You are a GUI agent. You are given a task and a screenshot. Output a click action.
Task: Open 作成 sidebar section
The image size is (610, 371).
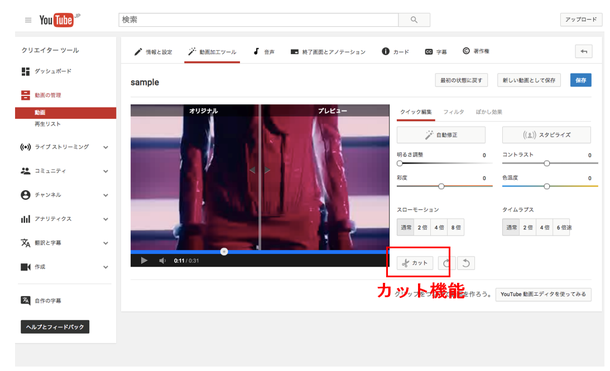33,267
